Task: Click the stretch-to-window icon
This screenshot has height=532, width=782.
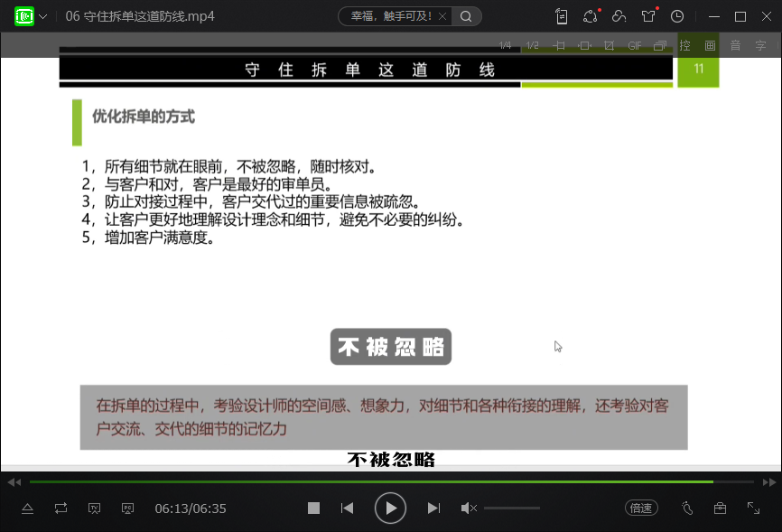Action: (584, 45)
